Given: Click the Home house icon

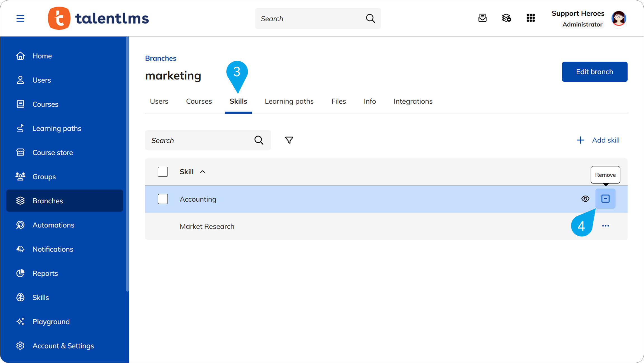Looking at the screenshot, I should click(x=20, y=56).
